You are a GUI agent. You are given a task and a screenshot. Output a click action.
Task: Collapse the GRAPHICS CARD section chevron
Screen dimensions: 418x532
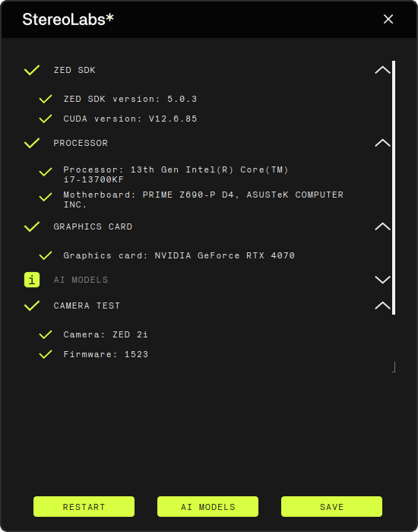point(383,226)
